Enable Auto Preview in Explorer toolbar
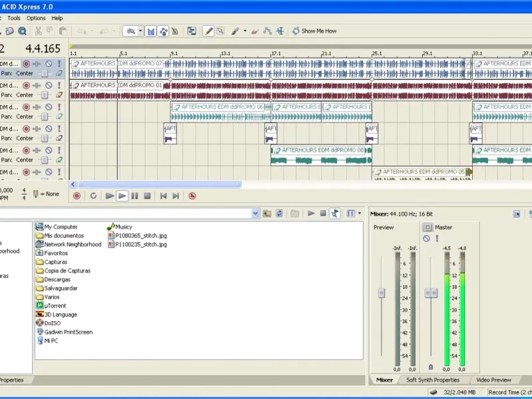Viewport: 532px width, 399px height. pyautogui.click(x=334, y=213)
